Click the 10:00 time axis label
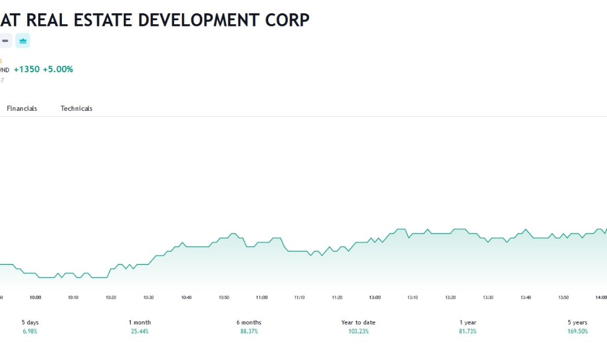The height and width of the screenshot is (364, 607). (35, 298)
